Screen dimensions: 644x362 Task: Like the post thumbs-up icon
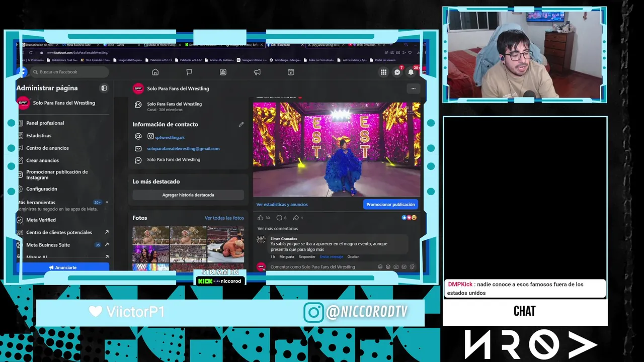(260, 218)
